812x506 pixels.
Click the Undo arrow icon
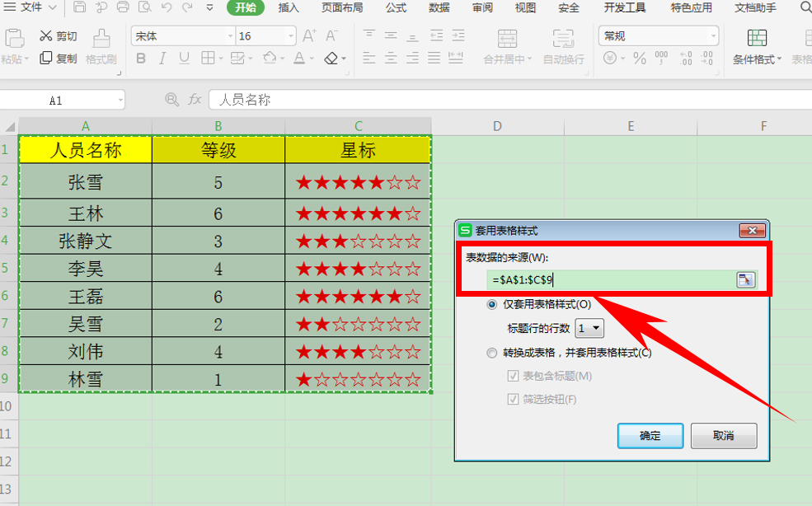pos(167,7)
